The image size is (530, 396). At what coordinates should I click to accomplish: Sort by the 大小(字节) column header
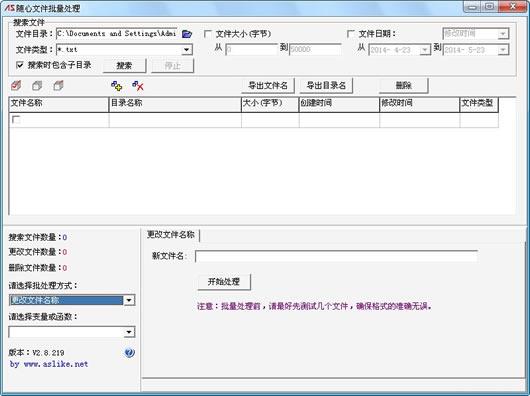click(270, 104)
